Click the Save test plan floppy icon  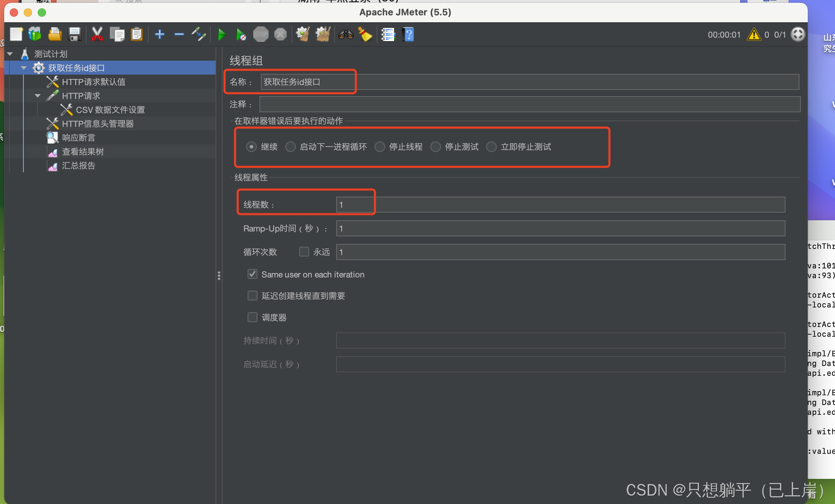[75, 35]
